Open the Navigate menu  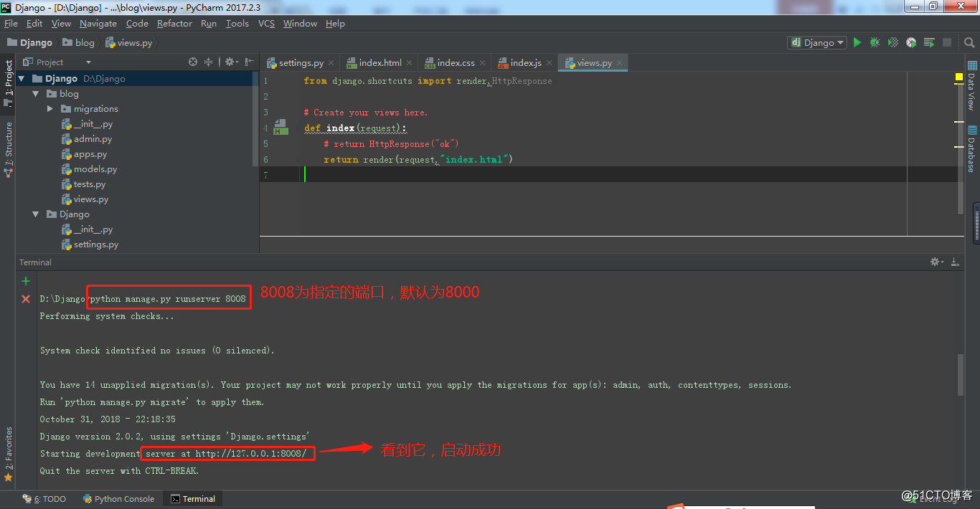click(98, 24)
